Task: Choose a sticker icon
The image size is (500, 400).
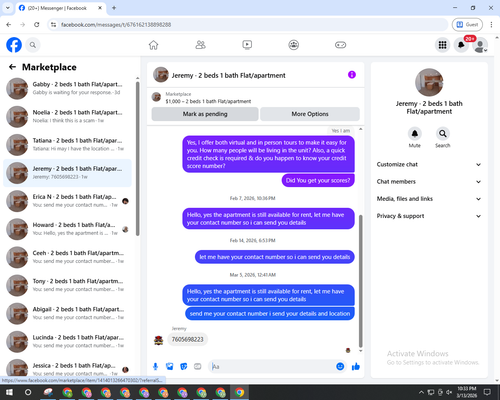Action: point(184,367)
